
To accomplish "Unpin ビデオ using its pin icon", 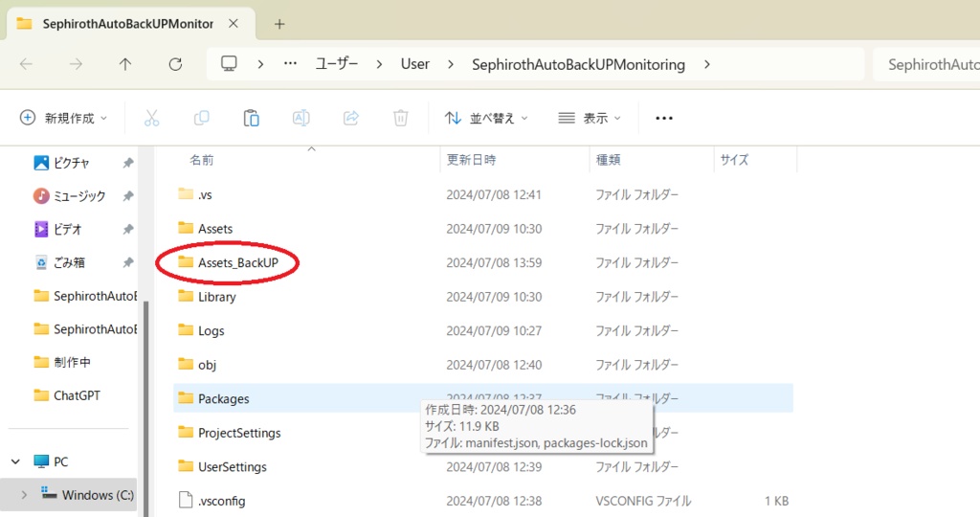I will (127, 229).
